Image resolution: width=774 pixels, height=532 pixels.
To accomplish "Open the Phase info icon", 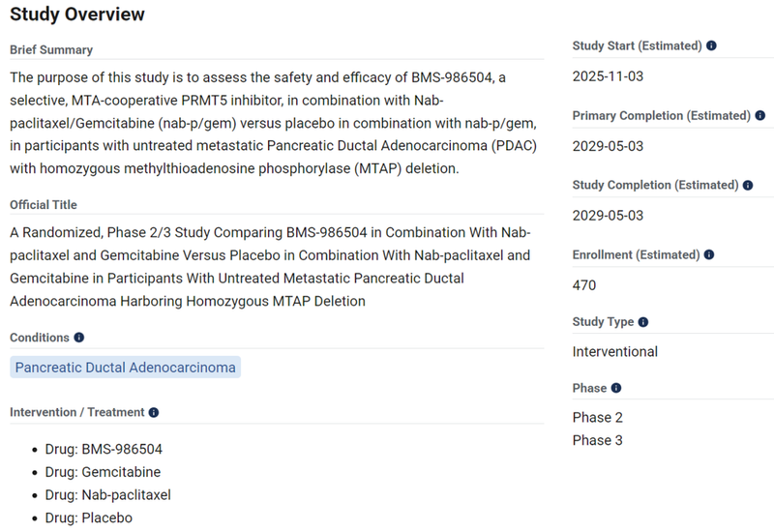I will click(x=616, y=388).
